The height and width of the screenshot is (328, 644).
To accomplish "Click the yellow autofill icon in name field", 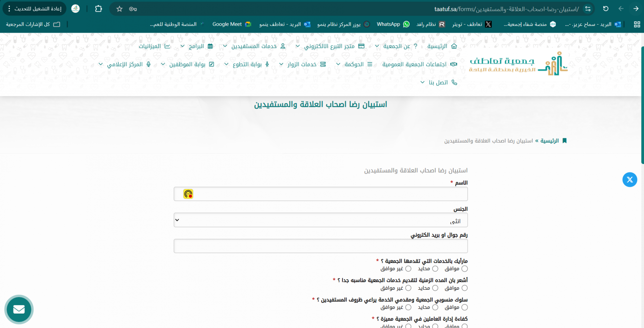I will pos(188,194).
